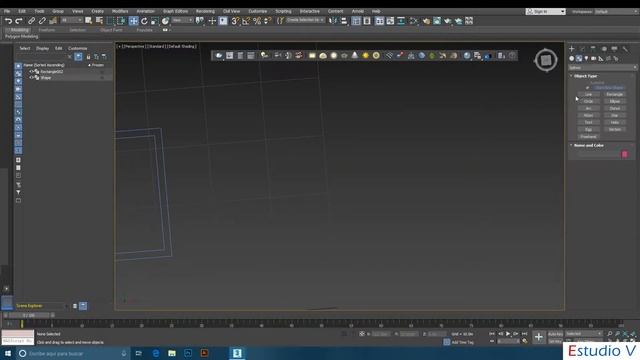Toggle visibility eye of Rectangle002
The height and width of the screenshot is (360, 640).
[31, 71]
